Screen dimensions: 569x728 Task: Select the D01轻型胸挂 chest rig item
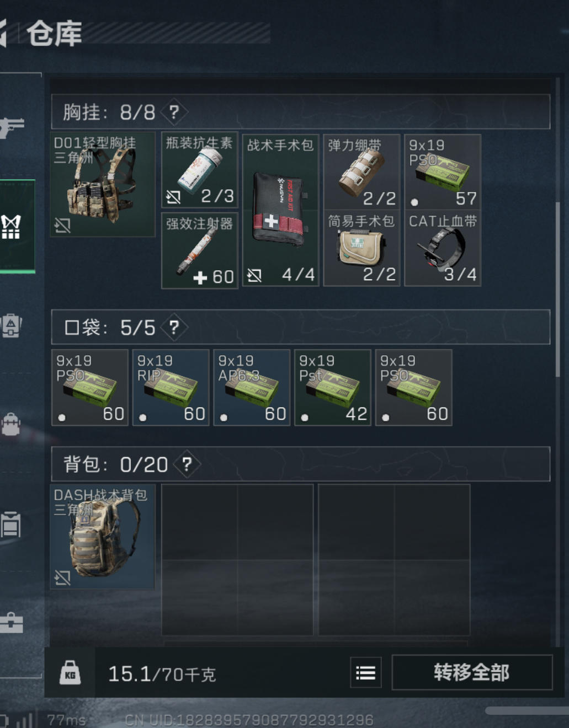point(103,184)
